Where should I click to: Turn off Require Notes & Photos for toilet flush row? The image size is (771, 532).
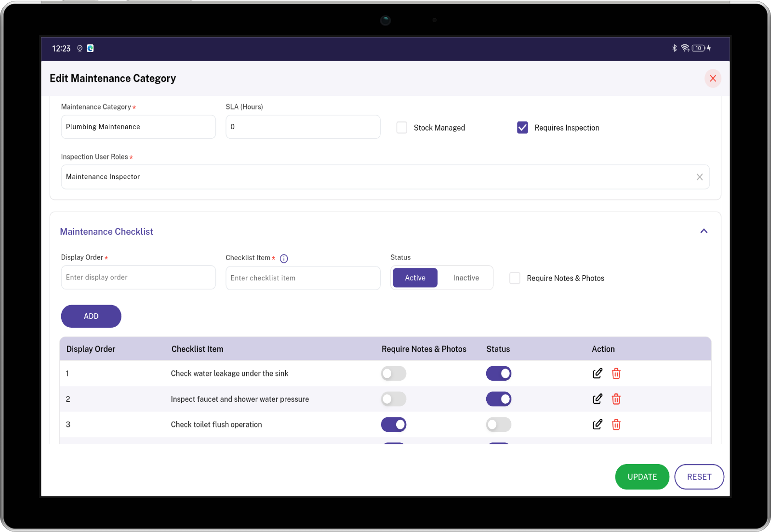(x=394, y=425)
